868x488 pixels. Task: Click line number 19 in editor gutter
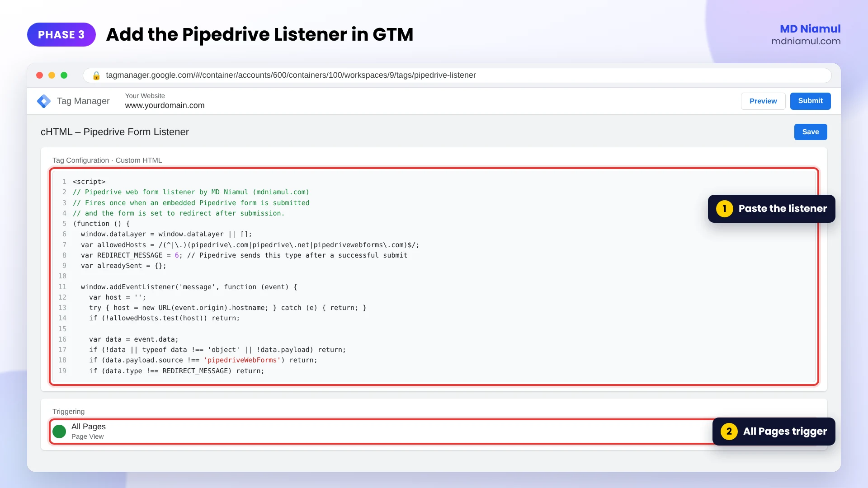click(x=62, y=371)
